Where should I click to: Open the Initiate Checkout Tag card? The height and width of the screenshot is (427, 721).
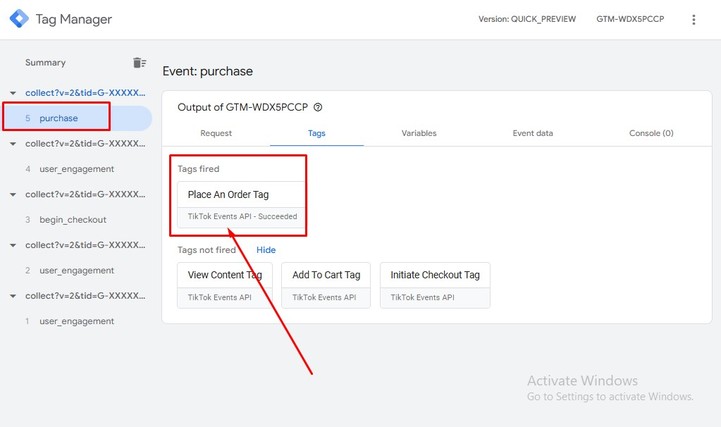(435, 284)
